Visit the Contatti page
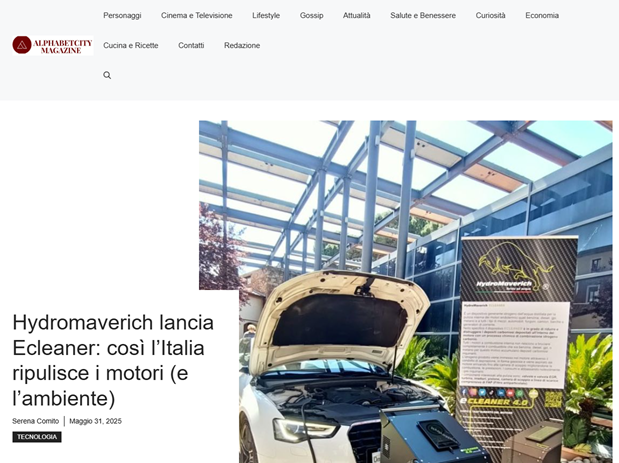This screenshot has width=619, height=463. pyautogui.click(x=191, y=45)
